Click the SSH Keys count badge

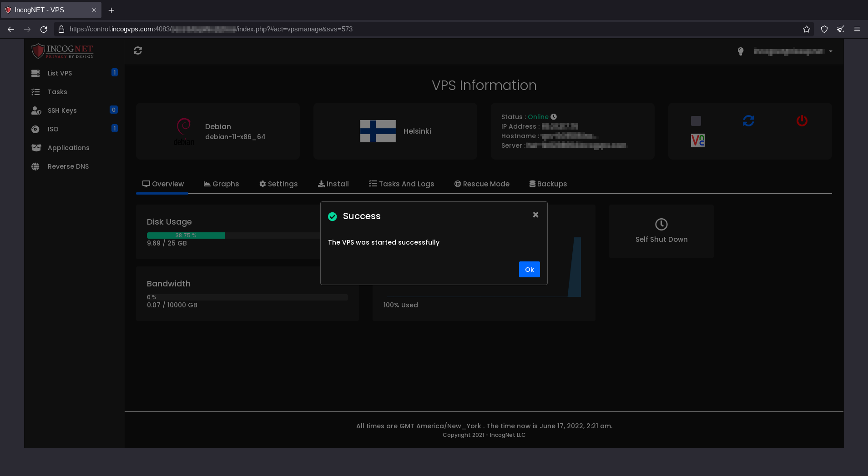(114, 110)
